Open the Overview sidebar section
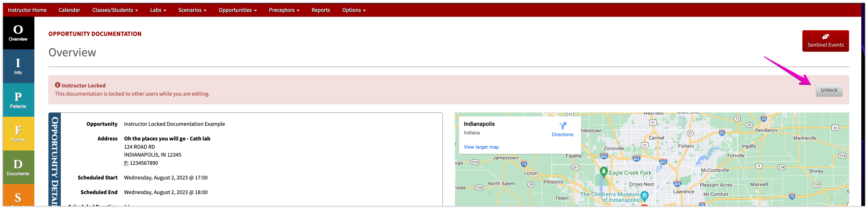 pos(18,33)
